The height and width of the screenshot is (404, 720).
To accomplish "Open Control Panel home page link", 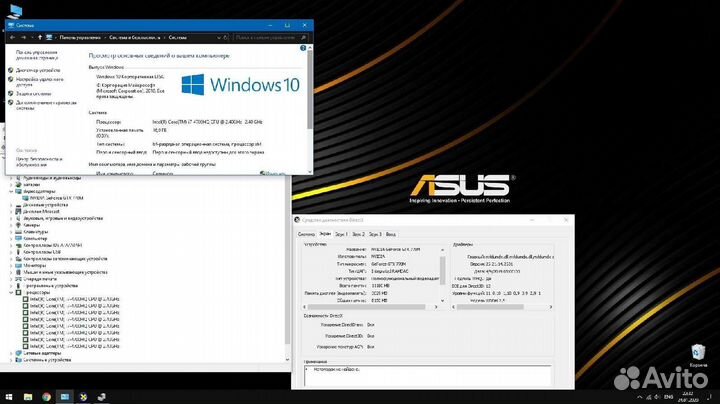I will (37, 55).
